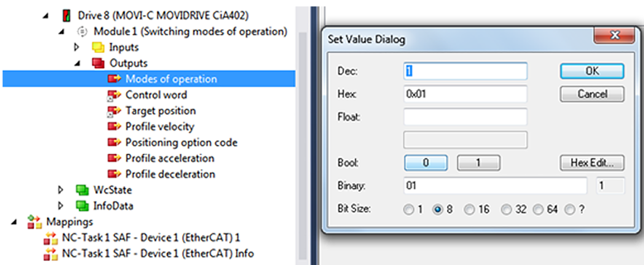
Task: Click the yellow Inputs folder icon
Action: [x=98, y=47]
